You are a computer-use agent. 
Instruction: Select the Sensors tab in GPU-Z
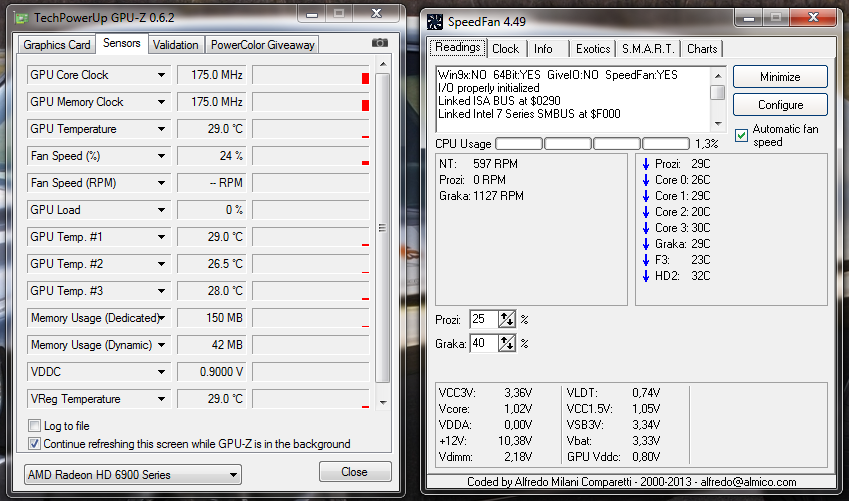[x=122, y=43]
